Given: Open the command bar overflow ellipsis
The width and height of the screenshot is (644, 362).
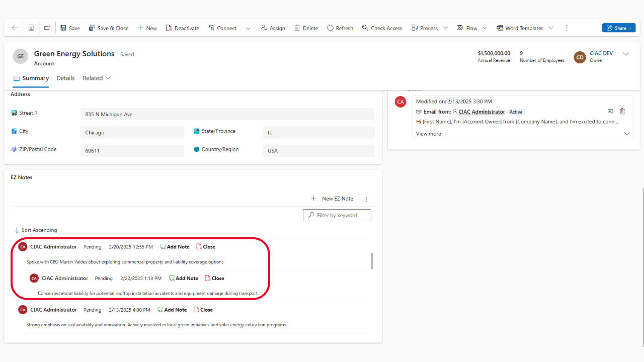Looking at the screenshot, I should click(567, 28).
